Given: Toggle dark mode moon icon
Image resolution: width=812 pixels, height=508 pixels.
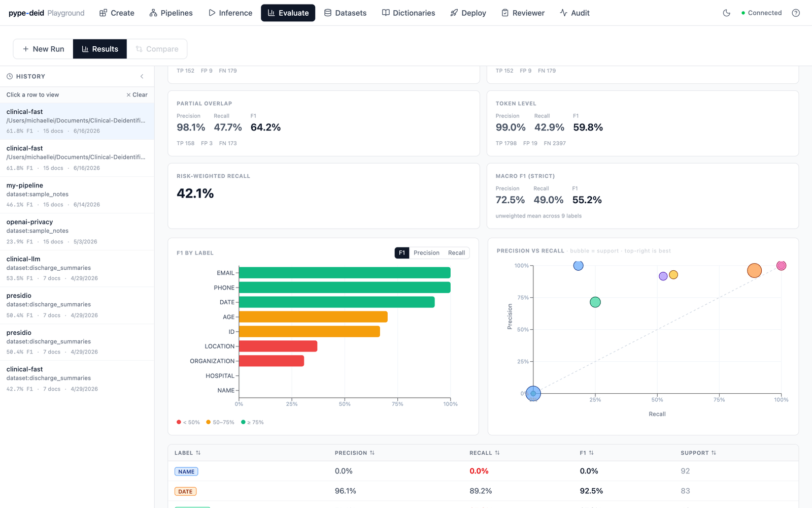Looking at the screenshot, I should tap(726, 13).
